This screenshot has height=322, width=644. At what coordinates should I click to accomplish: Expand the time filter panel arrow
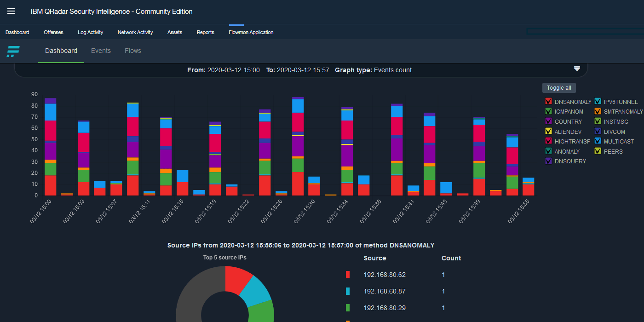(577, 69)
